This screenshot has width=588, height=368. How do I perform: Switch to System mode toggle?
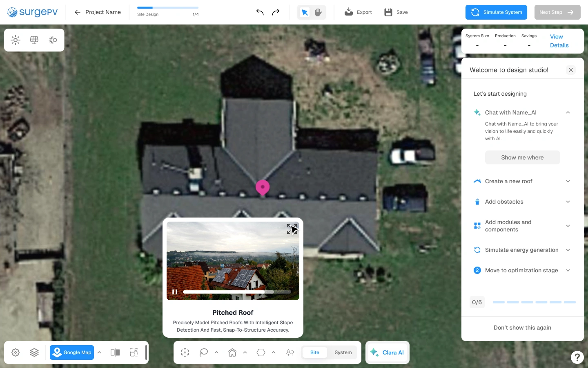coord(343,352)
